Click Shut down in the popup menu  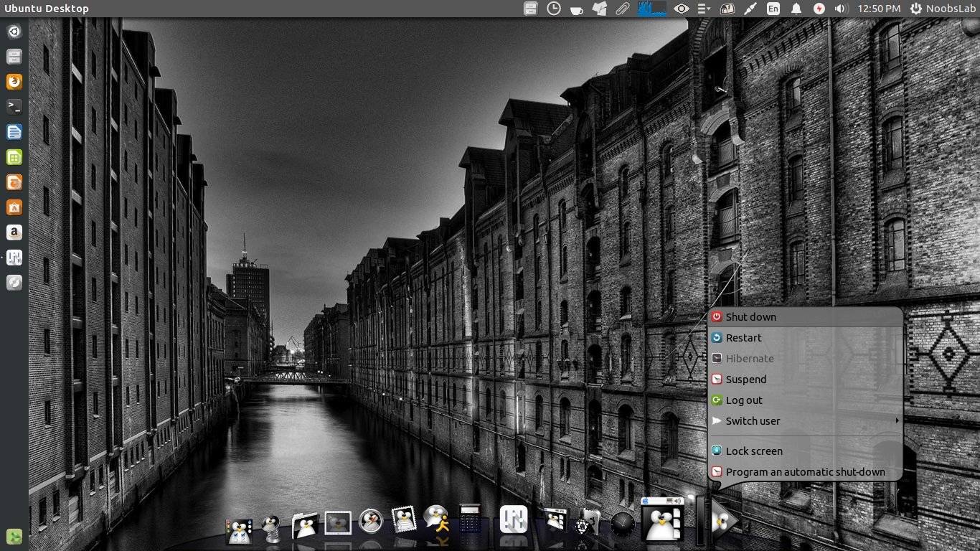(x=750, y=317)
